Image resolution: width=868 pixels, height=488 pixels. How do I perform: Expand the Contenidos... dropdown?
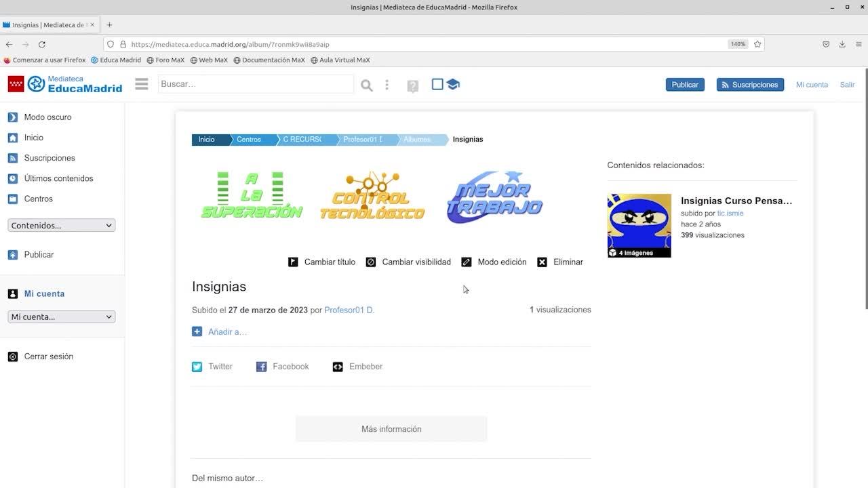[x=62, y=225]
